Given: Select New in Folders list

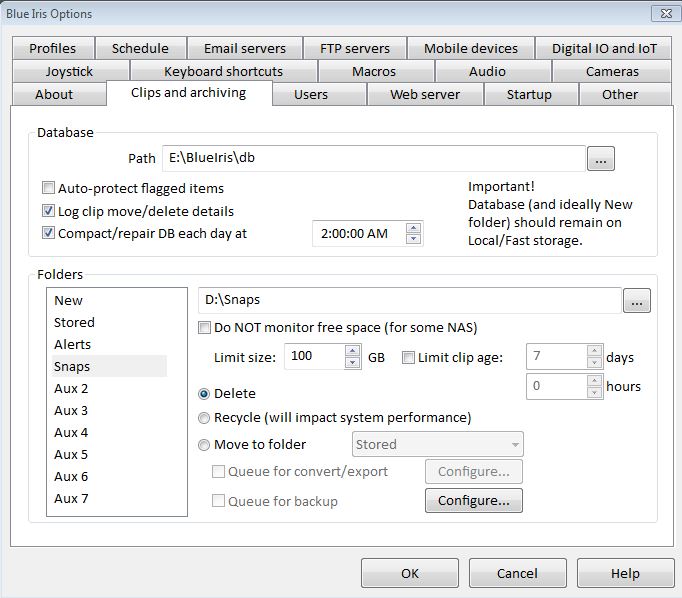Looking at the screenshot, I should click(109, 301).
